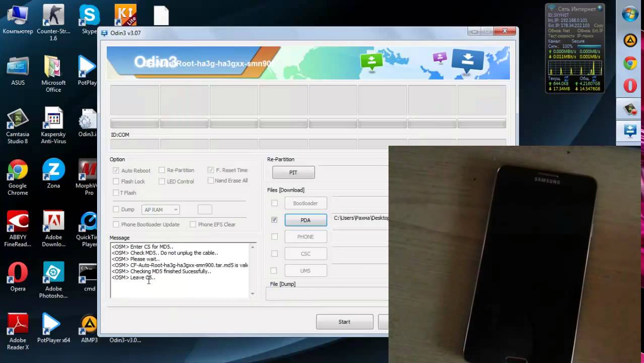
Task: Click the message log scroll-up arrow
Action: point(252,247)
